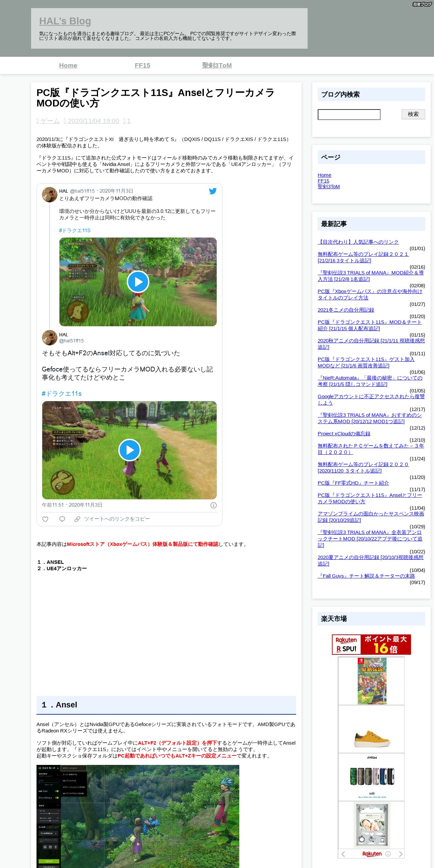
Task: Click the Twitter bird logo in embedded tweet
Action: 213,191
